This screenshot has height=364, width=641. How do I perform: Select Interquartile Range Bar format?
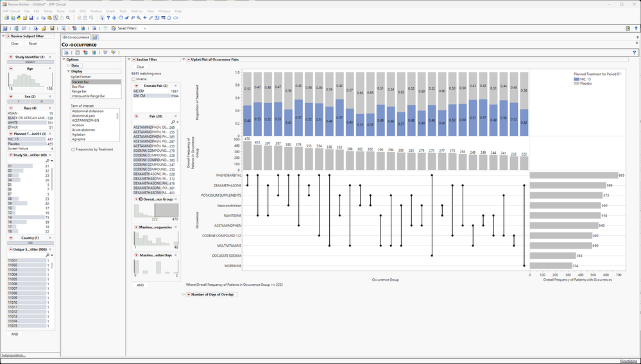pyautogui.click(x=96, y=96)
